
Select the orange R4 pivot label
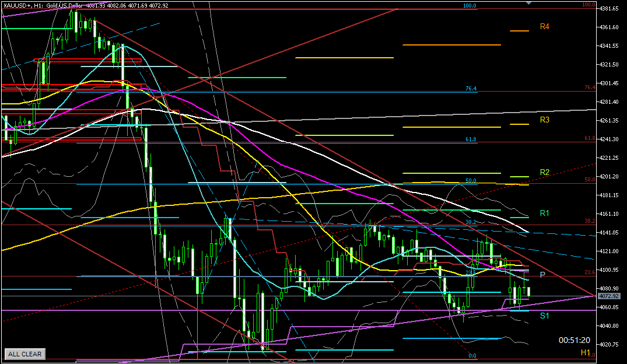point(544,27)
